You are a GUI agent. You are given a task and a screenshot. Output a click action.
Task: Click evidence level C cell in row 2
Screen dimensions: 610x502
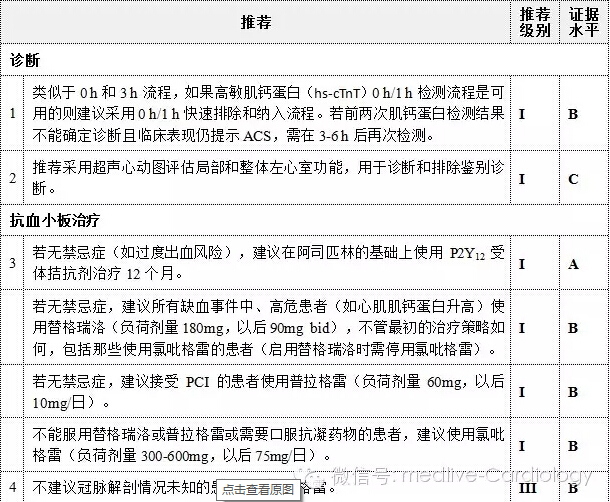tap(573, 178)
